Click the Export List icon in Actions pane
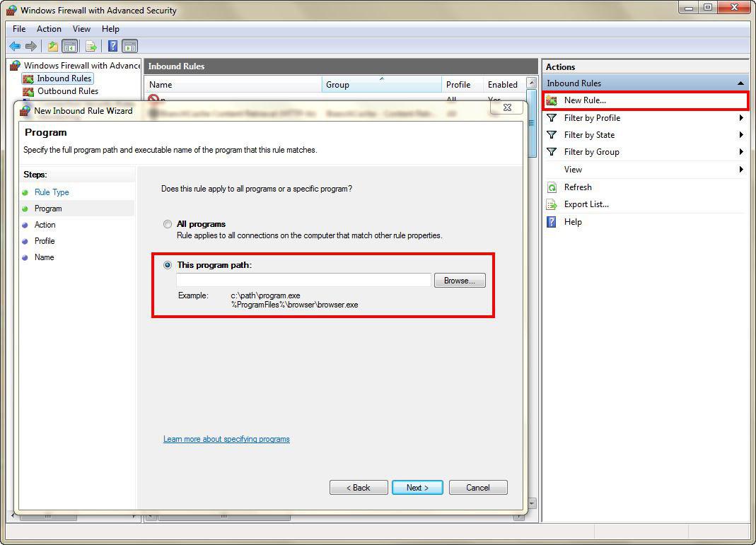The width and height of the screenshot is (756, 545). pyautogui.click(x=552, y=205)
